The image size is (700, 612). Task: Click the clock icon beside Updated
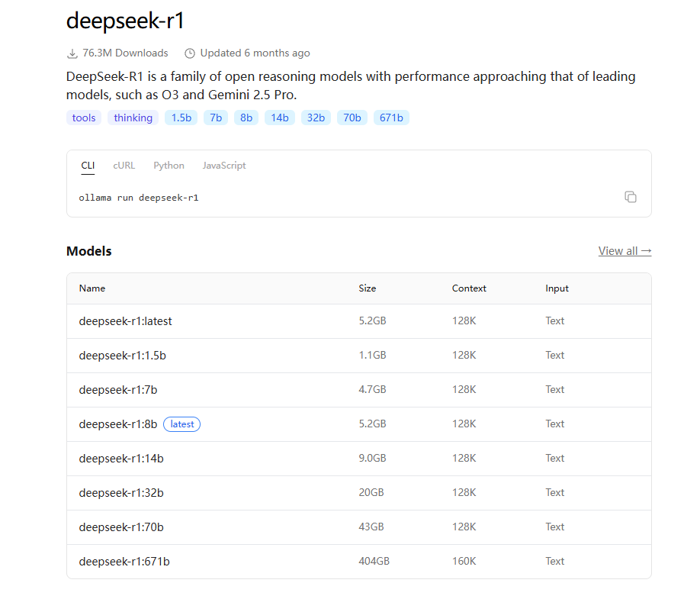point(190,53)
